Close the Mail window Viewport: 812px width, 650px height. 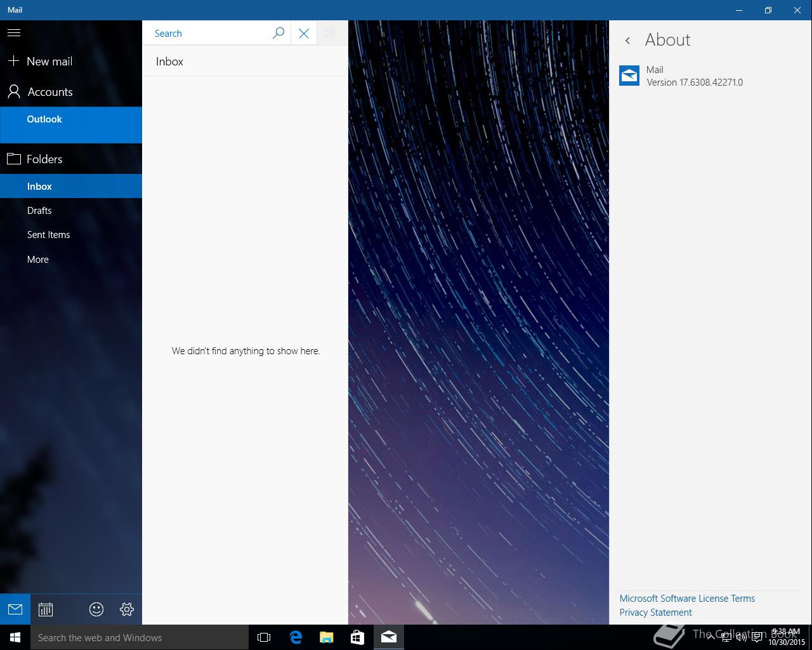coord(797,10)
